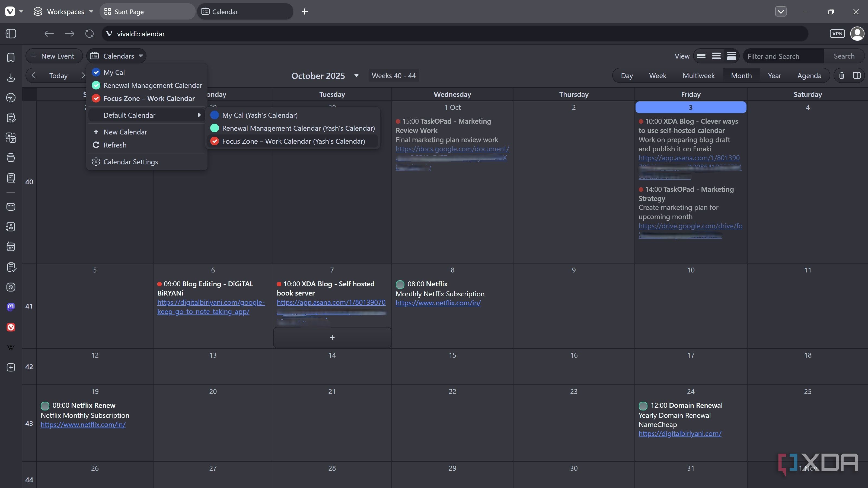
Task: Open the Feeds panel icon
Action: (11, 287)
